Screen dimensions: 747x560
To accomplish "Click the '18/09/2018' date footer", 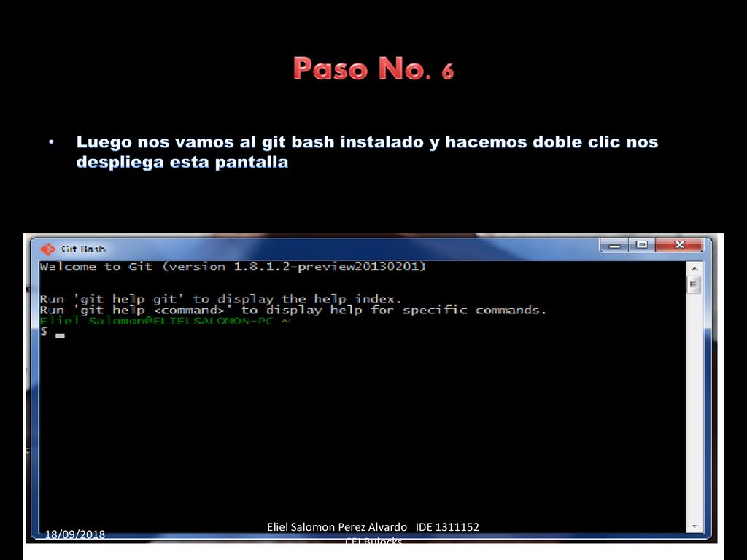I will coord(75,534).
